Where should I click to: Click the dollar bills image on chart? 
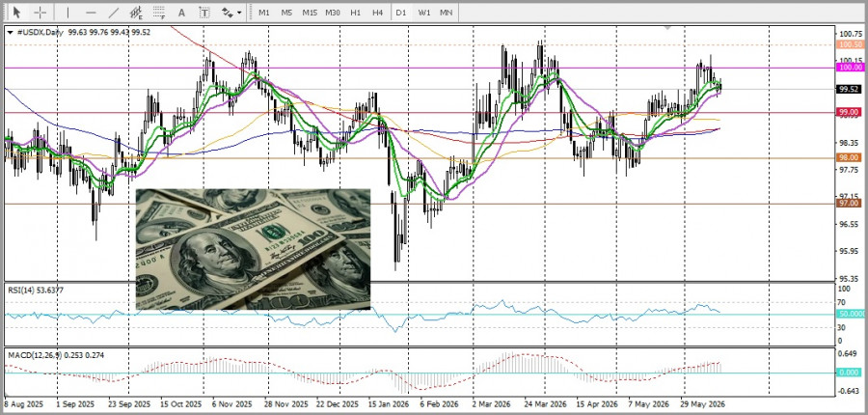tap(253, 249)
